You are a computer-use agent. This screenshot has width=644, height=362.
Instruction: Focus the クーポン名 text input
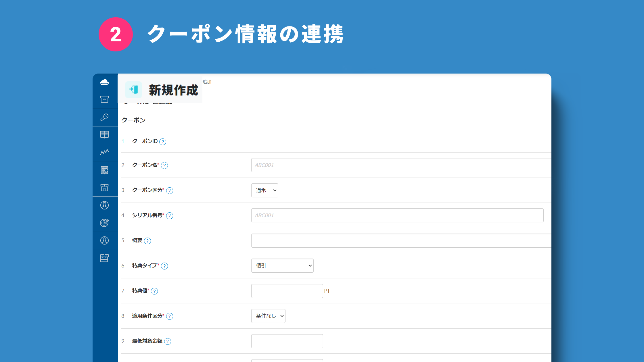pyautogui.click(x=401, y=165)
